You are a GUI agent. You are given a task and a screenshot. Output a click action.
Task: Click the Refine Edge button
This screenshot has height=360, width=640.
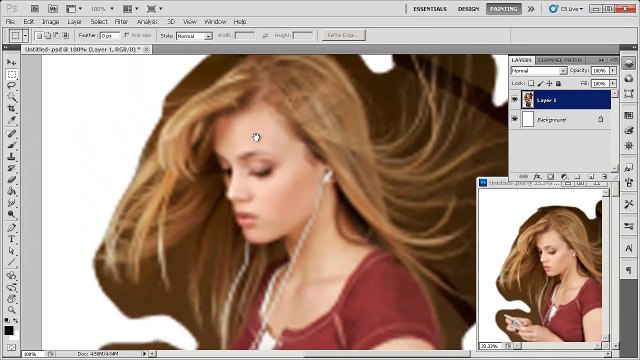[x=343, y=36]
